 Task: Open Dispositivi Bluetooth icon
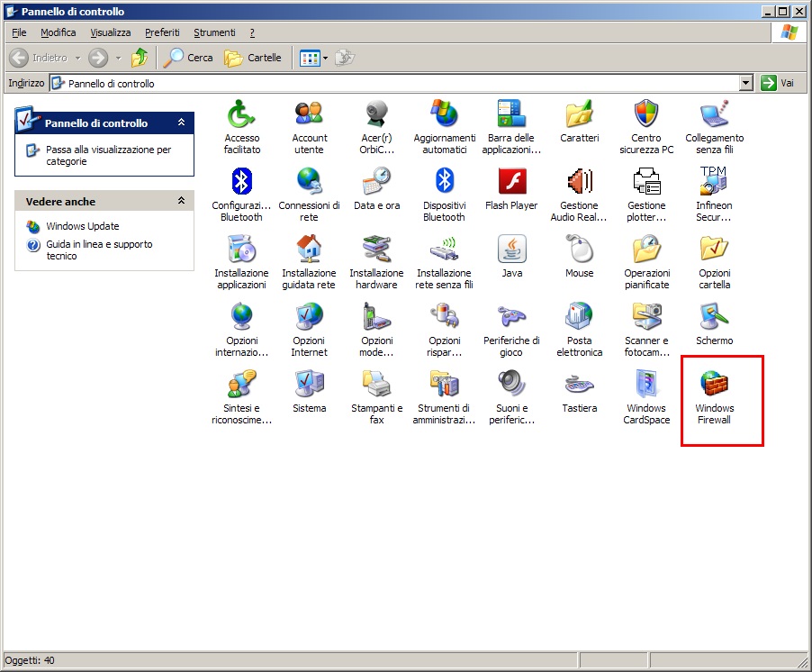pos(444,183)
